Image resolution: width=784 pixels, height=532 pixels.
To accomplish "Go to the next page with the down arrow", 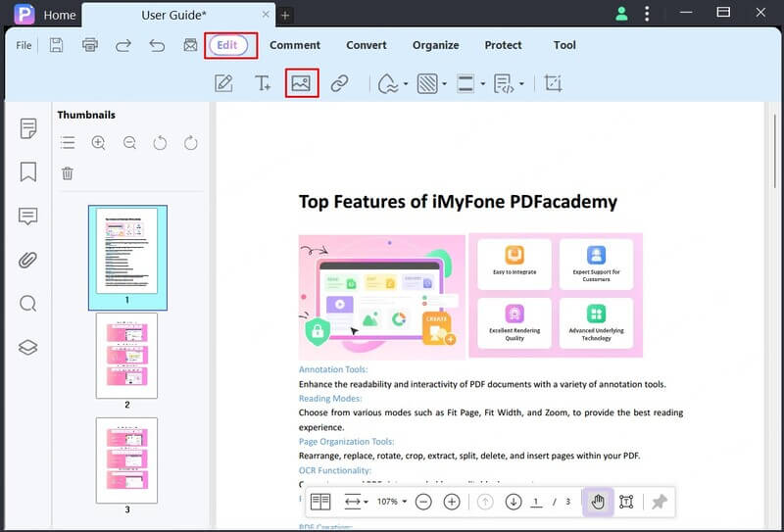I will coord(514,502).
